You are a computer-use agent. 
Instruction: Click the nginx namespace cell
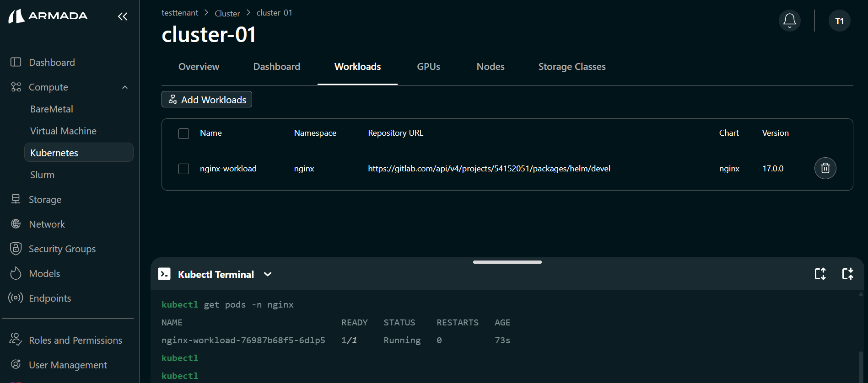(x=304, y=169)
